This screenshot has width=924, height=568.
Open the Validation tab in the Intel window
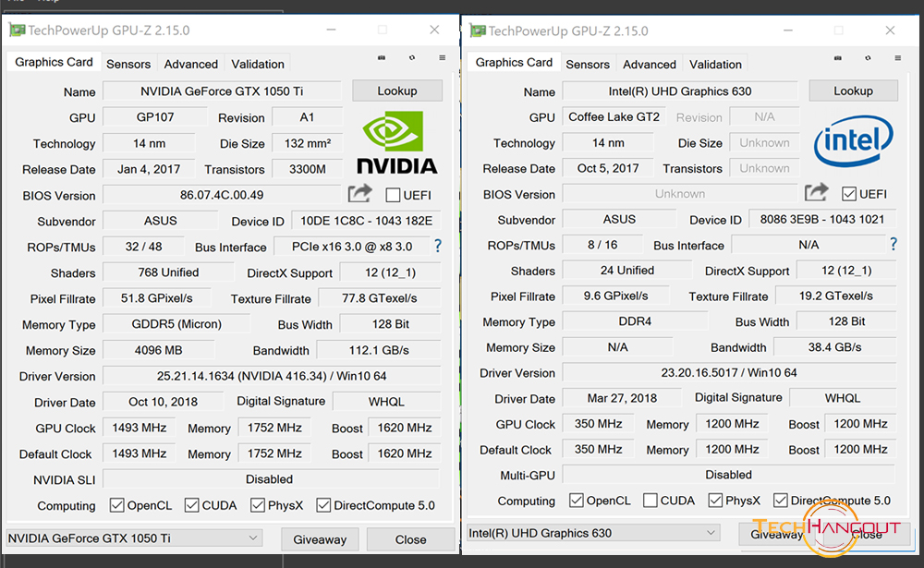(715, 65)
